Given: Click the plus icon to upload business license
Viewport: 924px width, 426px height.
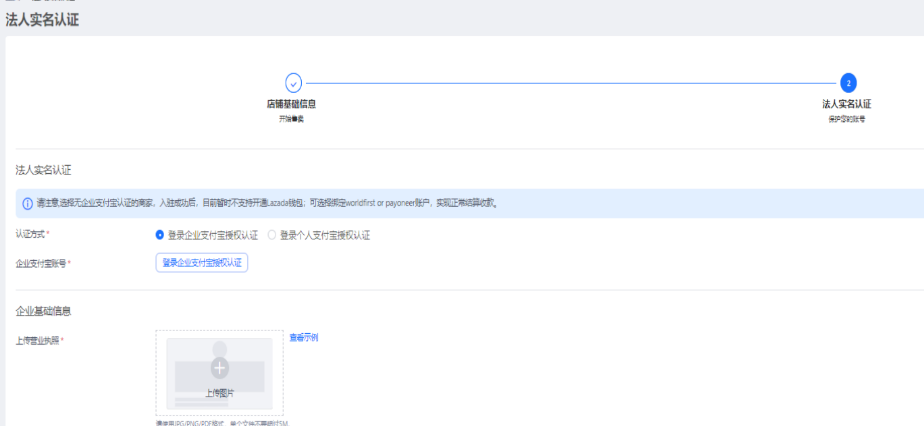Looking at the screenshot, I should 220,368.
